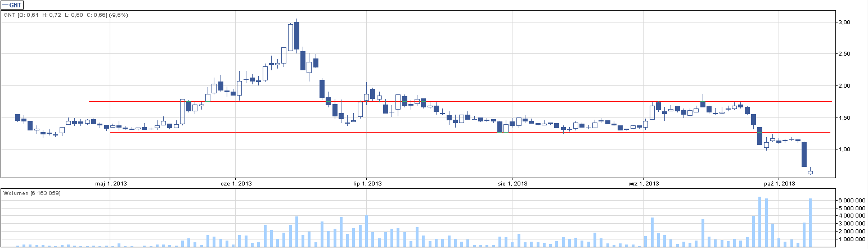Click the final volume bar at far right
The height and width of the screenshot is (249, 868).
coord(811,223)
